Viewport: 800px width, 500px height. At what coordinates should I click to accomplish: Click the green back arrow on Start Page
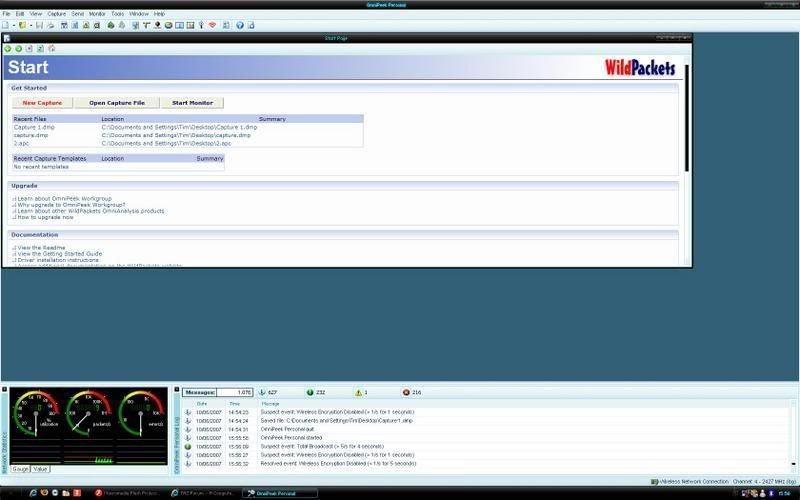click(x=7, y=48)
